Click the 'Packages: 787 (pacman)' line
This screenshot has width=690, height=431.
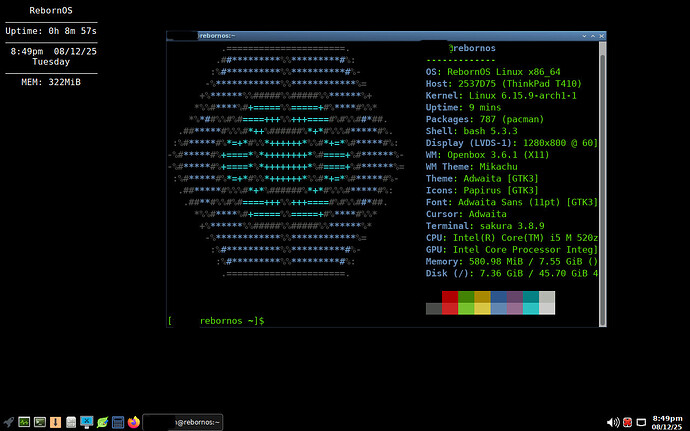(484, 119)
